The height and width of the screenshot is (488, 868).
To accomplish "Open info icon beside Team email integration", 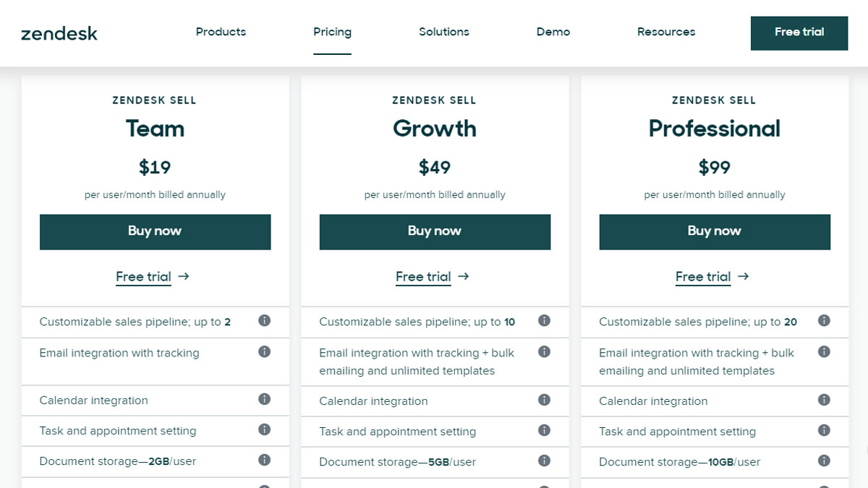I will pos(265,351).
